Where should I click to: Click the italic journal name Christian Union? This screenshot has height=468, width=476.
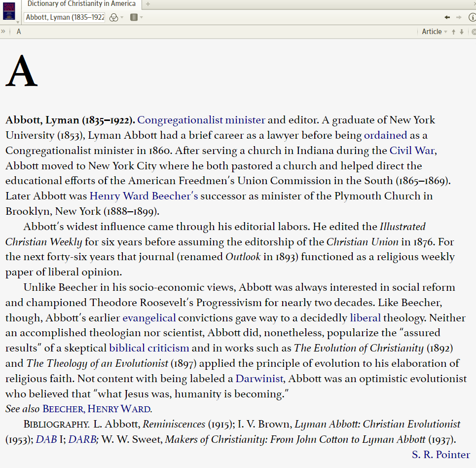362,242
